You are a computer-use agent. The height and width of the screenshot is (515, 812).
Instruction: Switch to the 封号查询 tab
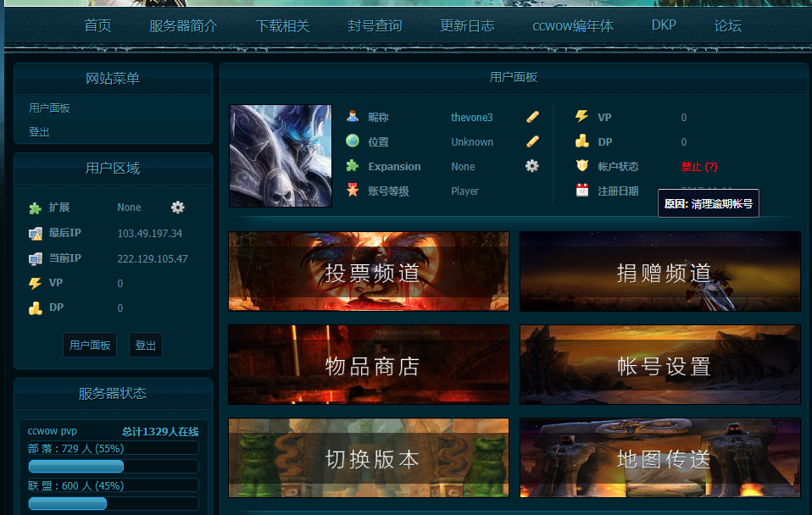(x=373, y=25)
